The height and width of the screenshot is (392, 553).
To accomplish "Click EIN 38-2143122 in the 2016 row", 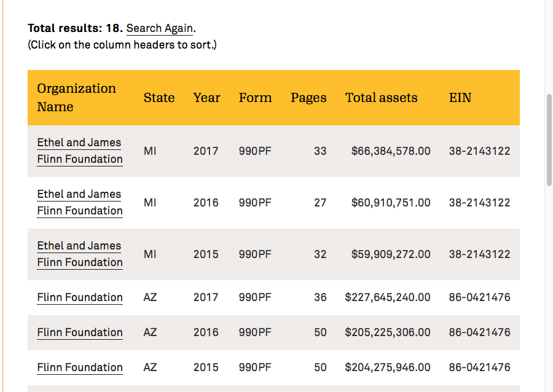I will pos(479,203).
